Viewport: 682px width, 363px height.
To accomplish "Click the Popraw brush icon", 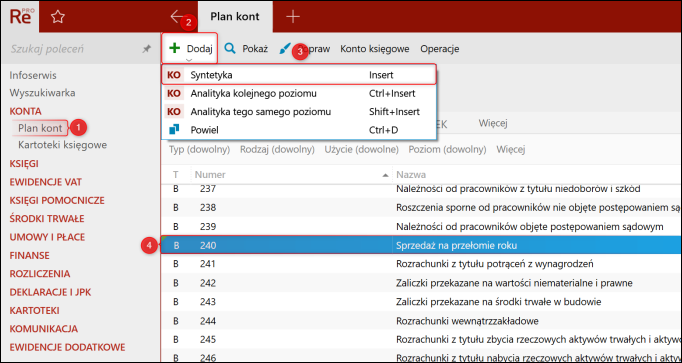I will (284, 49).
